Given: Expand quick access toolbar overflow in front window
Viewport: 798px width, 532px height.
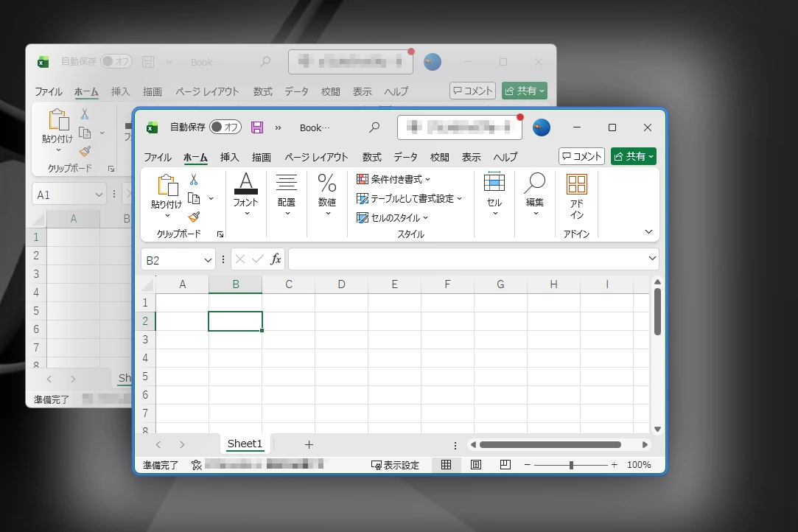Looking at the screenshot, I should [278, 127].
